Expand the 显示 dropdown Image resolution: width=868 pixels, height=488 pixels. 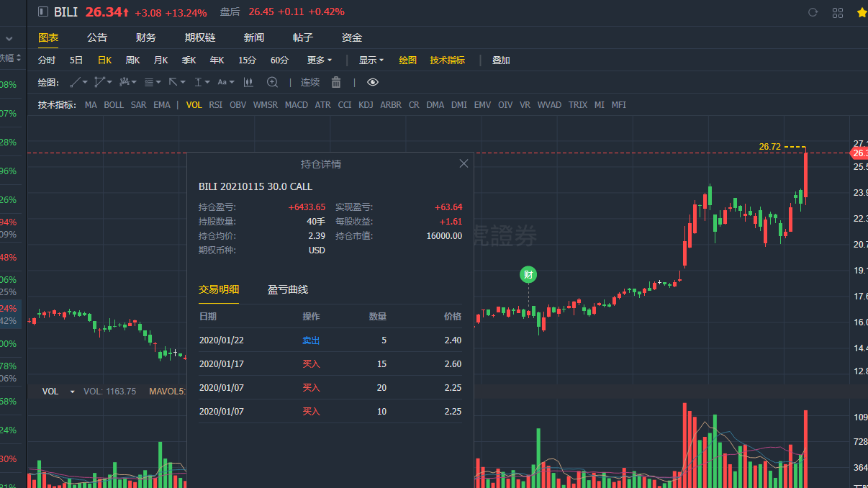[371, 60]
